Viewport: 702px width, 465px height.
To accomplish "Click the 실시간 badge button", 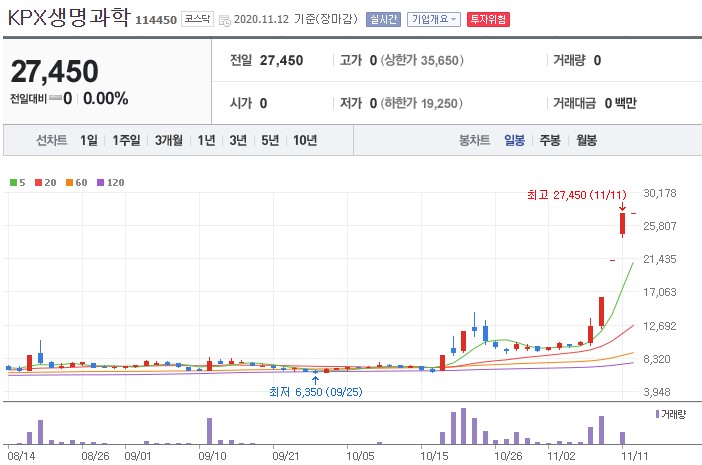I will 383,19.
